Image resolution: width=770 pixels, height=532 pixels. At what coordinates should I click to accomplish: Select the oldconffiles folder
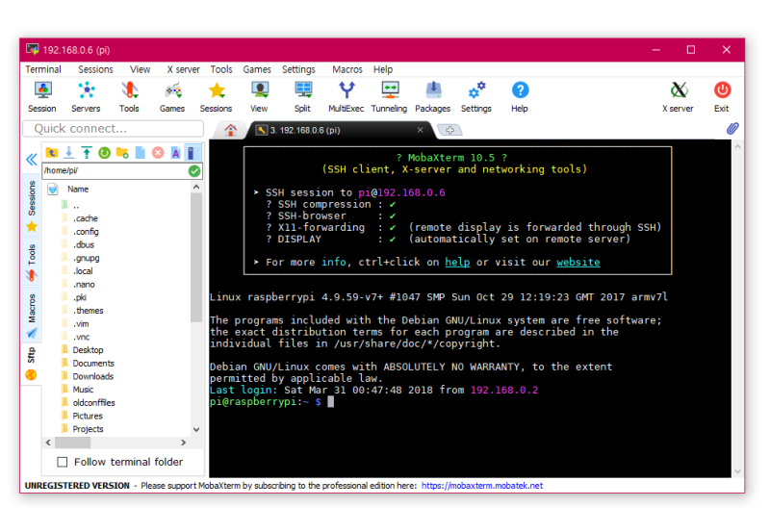[x=93, y=403]
